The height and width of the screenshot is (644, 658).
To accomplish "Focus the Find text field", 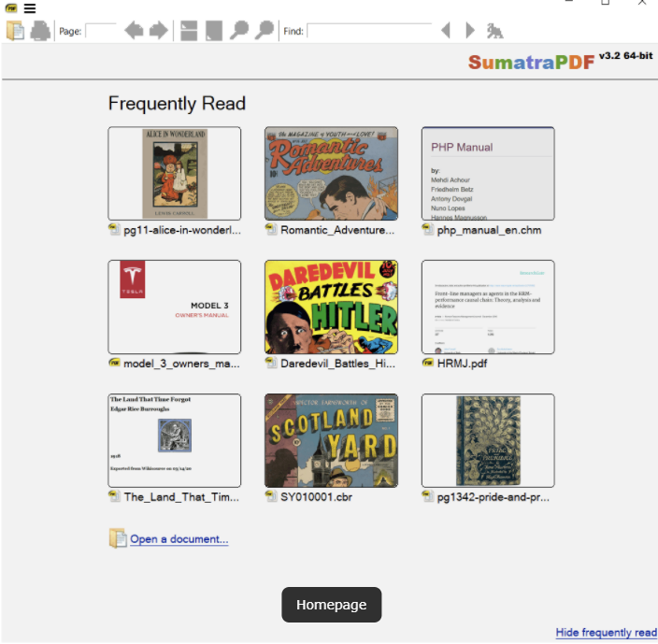I will [370, 31].
